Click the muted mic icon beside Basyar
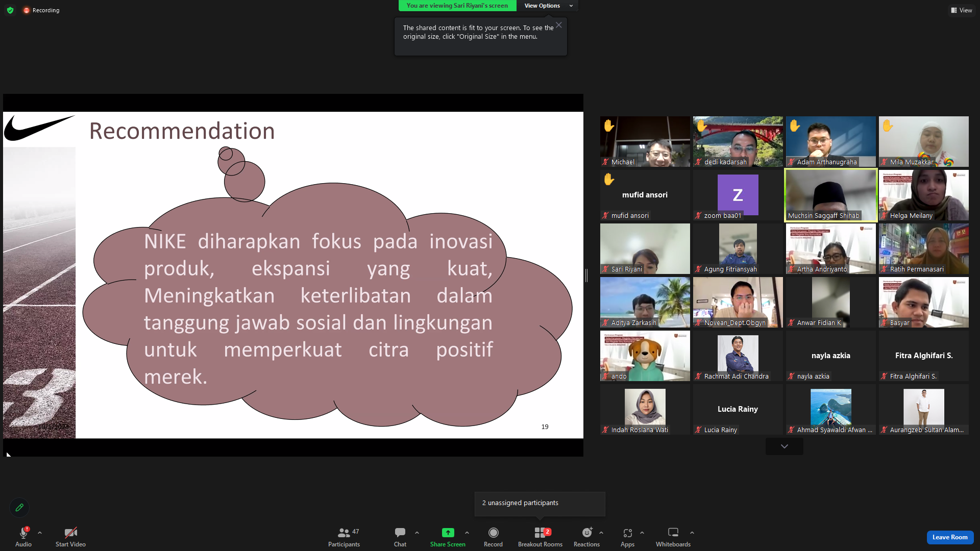 pyautogui.click(x=884, y=323)
